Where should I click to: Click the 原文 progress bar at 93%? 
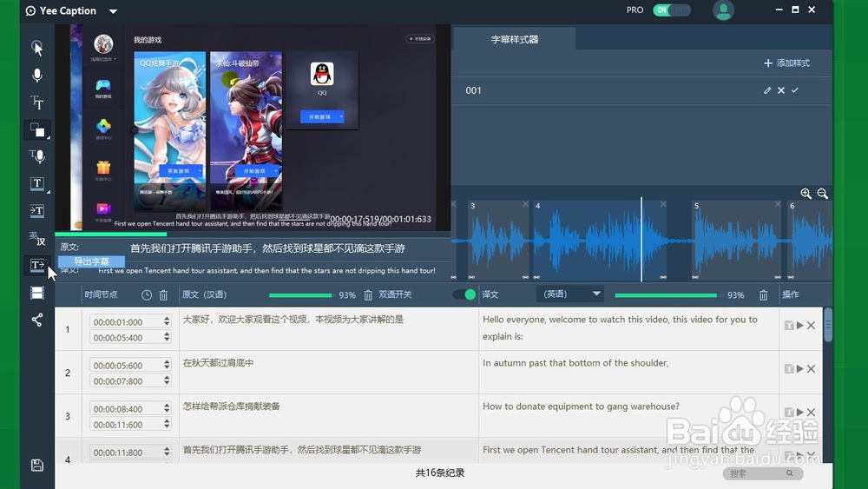coord(300,295)
